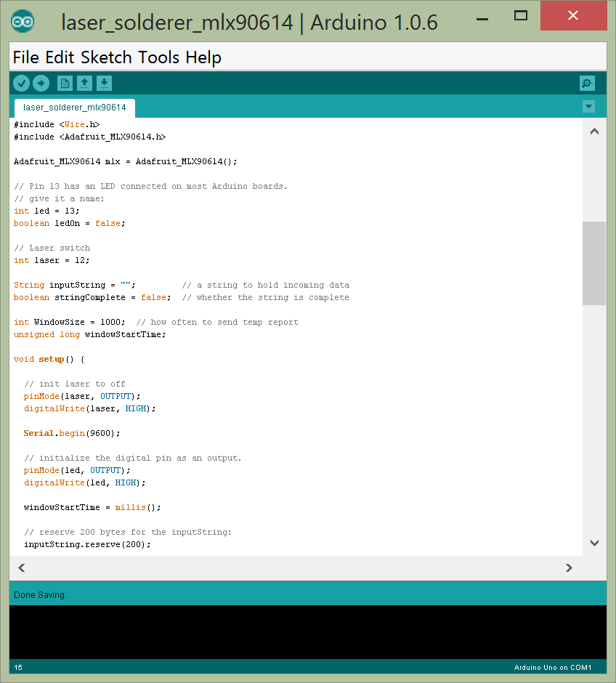616x683 pixels.
Task: Click the 'int led = 13;' line
Action: coord(46,211)
